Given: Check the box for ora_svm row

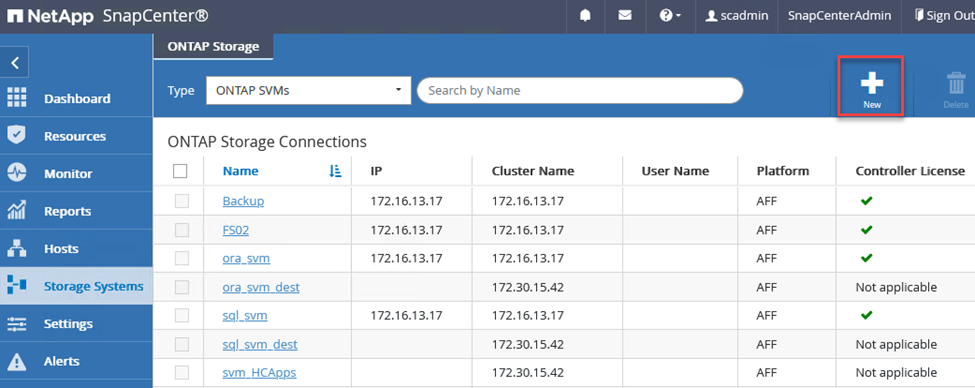Looking at the screenshot, I should (182, 258).
